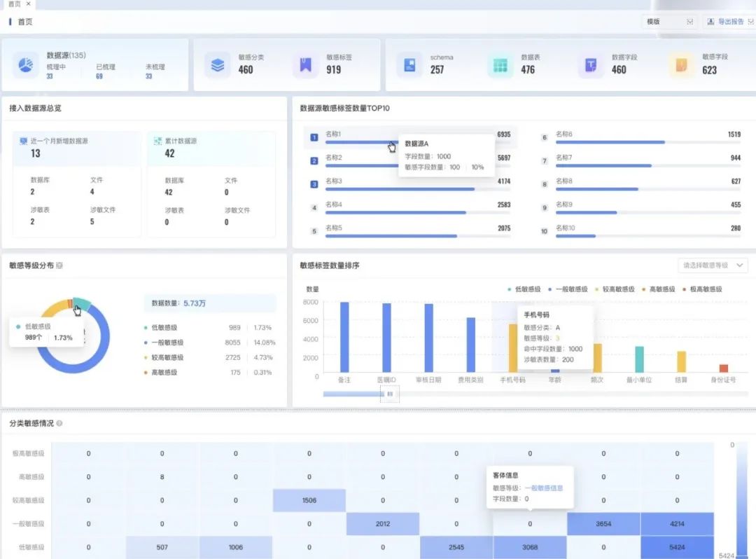Click help icon beside 分类敏感情况 title
This screenshot has height=559, width=756.
tap(59, 424)
